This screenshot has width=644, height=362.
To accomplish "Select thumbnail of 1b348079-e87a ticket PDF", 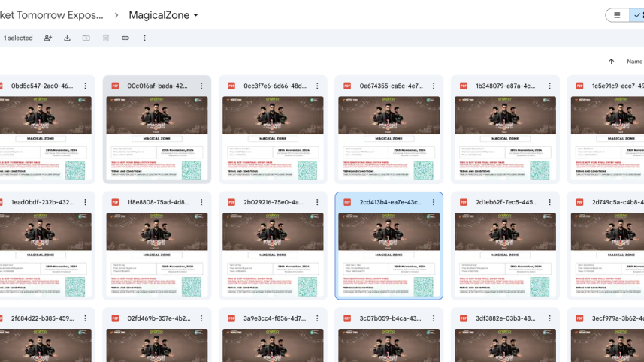I will 505,139.
